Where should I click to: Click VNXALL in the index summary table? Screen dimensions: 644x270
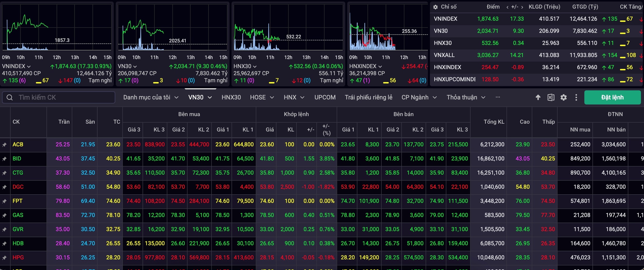(x=444, y=55)
